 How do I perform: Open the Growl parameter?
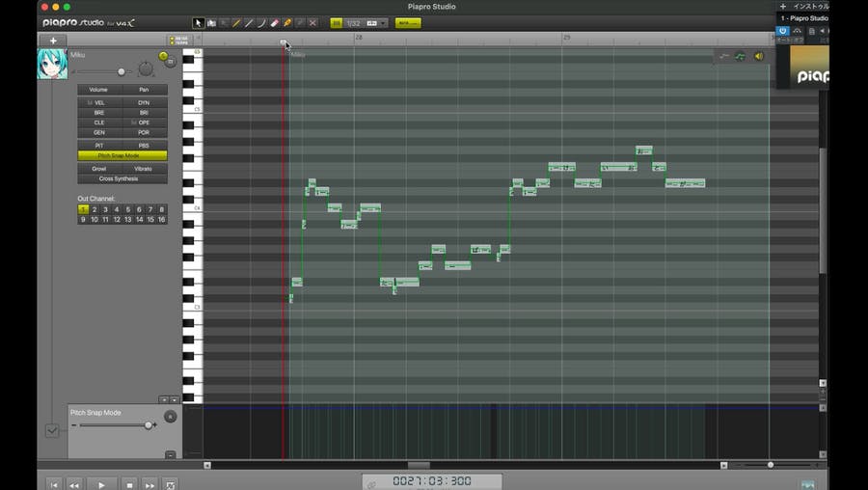[x=99, y=168]
